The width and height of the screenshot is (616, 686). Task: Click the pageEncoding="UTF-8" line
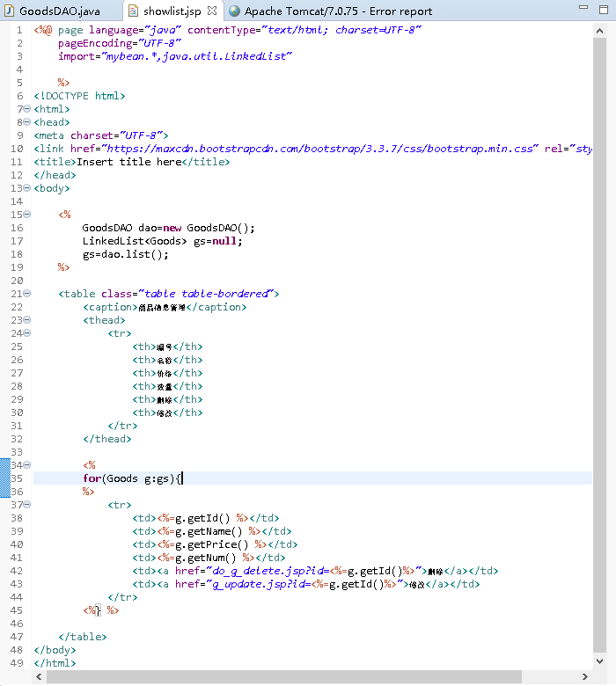click(120, 43)
